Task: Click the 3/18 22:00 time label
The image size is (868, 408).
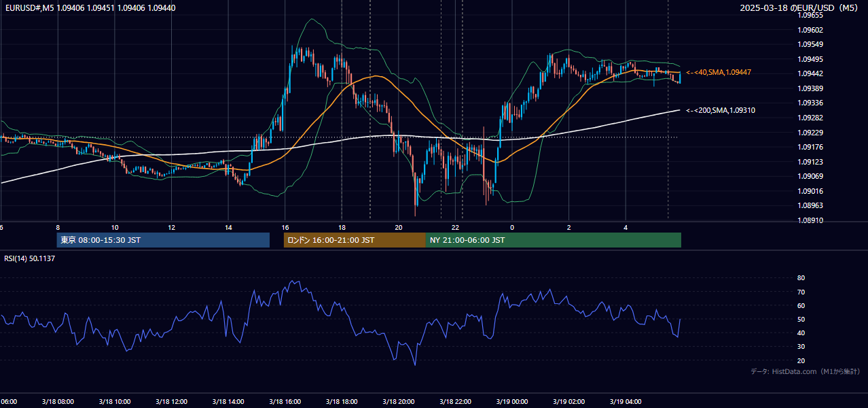Action: point(456,401)
